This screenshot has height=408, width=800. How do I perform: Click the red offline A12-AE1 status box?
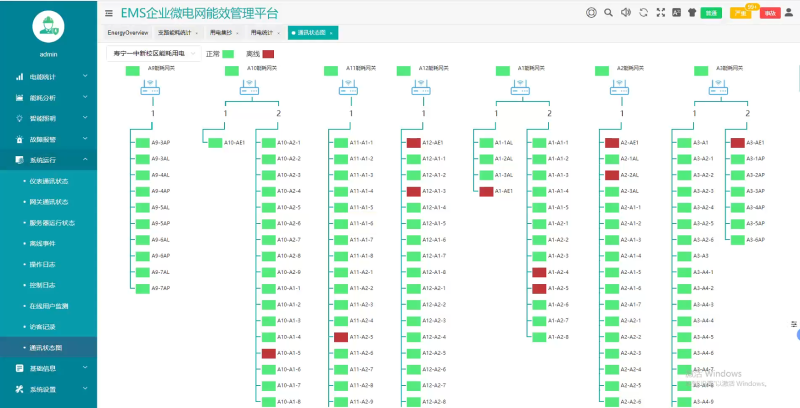(413, 143)
